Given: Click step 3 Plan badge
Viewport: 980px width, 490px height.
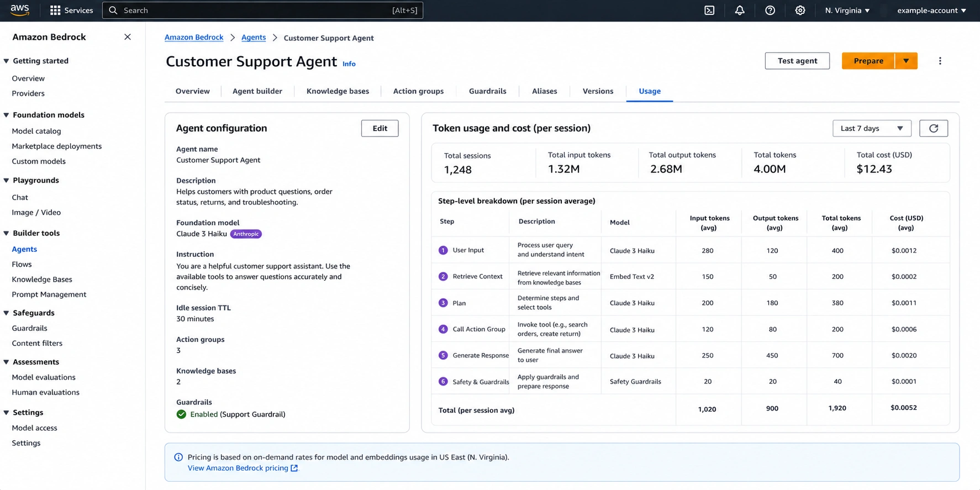Looking at the screenshot, I should (443, 303).
